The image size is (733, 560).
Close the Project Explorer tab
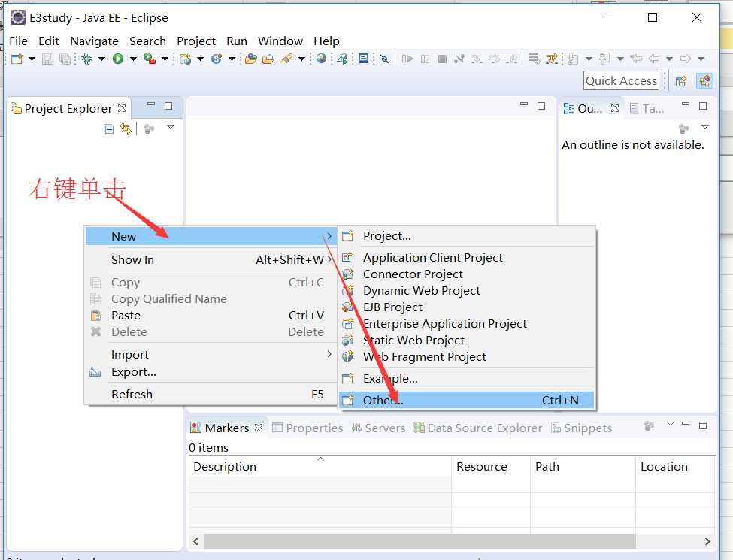[x=122, y=108]
